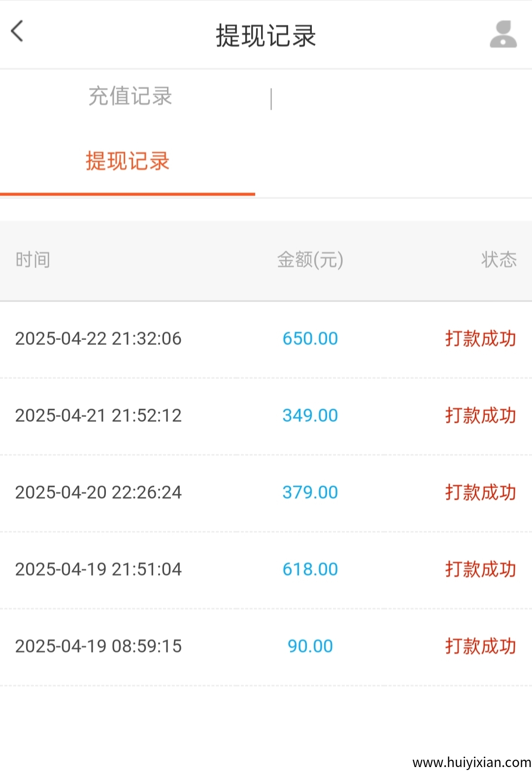Open the 2025-04-19 08:59:15 withdrawal record

(x=99, y=646)
